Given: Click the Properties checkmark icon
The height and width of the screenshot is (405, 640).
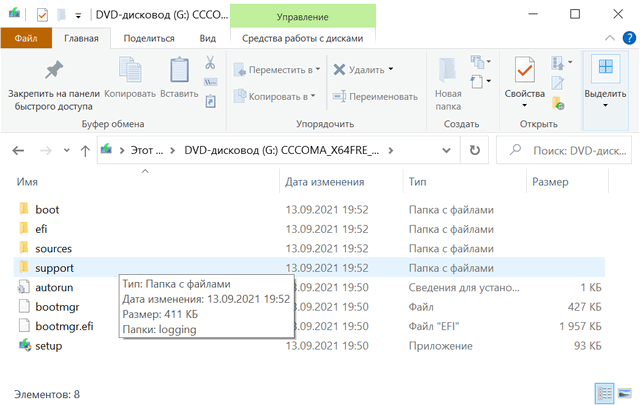Looking at the screenshot, I should pyautogui.click(x=524, y=70).
